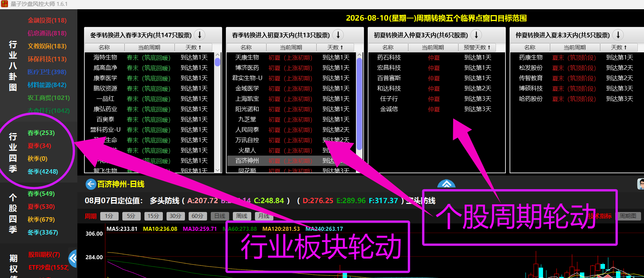Click the 周期图 button
644x278 pixels.
pyautogui.click(x=628, y=216)
